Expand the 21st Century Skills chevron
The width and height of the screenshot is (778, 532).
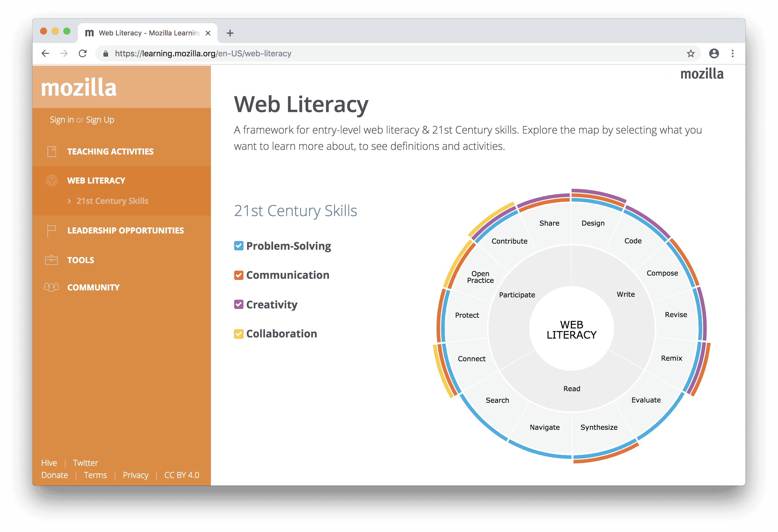tap(69, 201)
